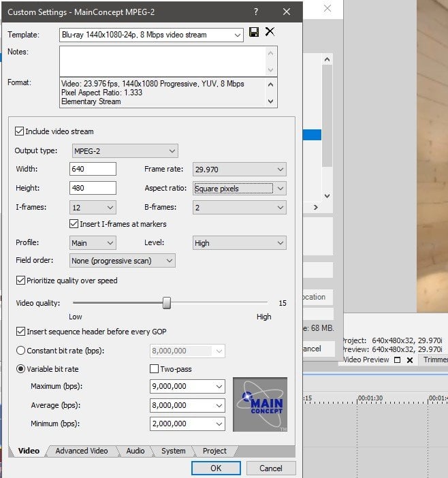Open the Field order dropdown
This screenshot has width=448, height=478.
tap(123, 261)
